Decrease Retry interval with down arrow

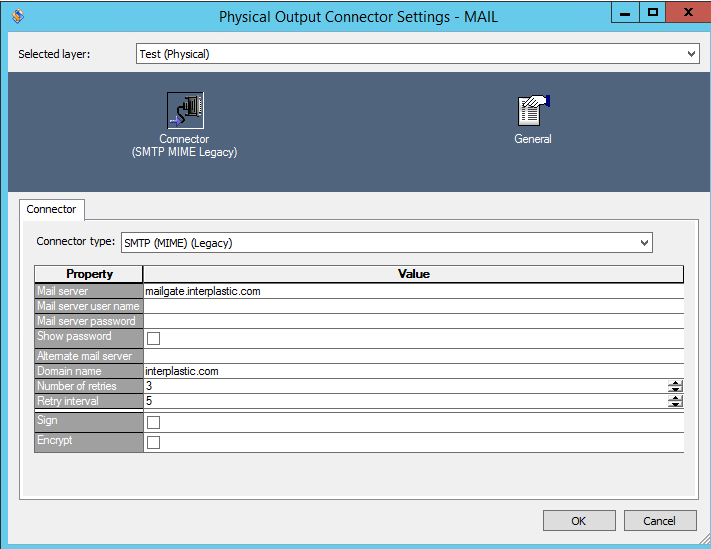pos(675,404)
